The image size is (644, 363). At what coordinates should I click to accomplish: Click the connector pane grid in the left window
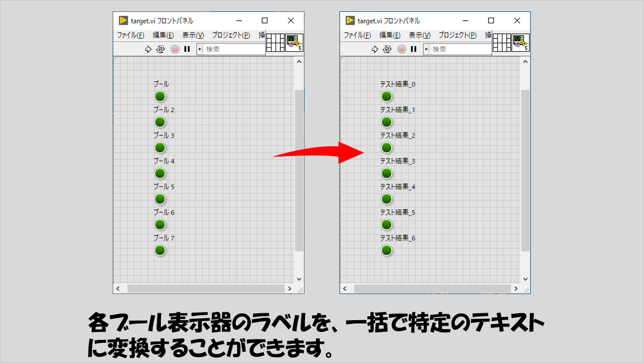coord(276,43)
